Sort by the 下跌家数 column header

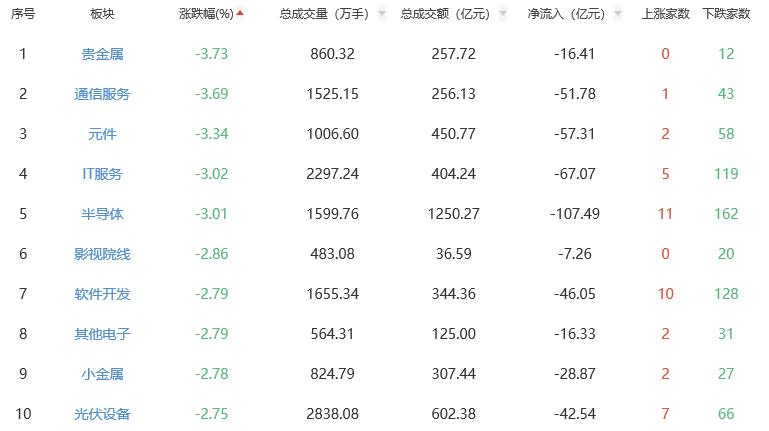click(726, 14)
